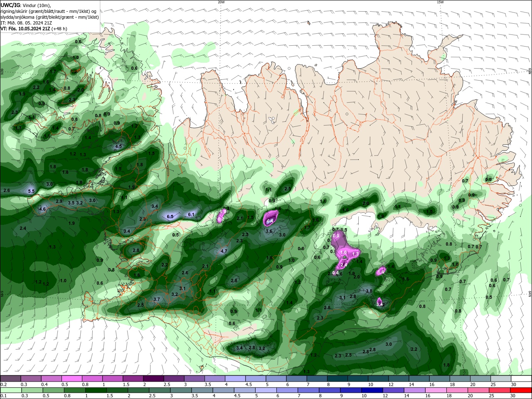Viewport: 532px width, 399px height.
Task: Click the initial time line 'IT: Mið. 08. 05. 2024 21Z'
Action: point(26,23)
